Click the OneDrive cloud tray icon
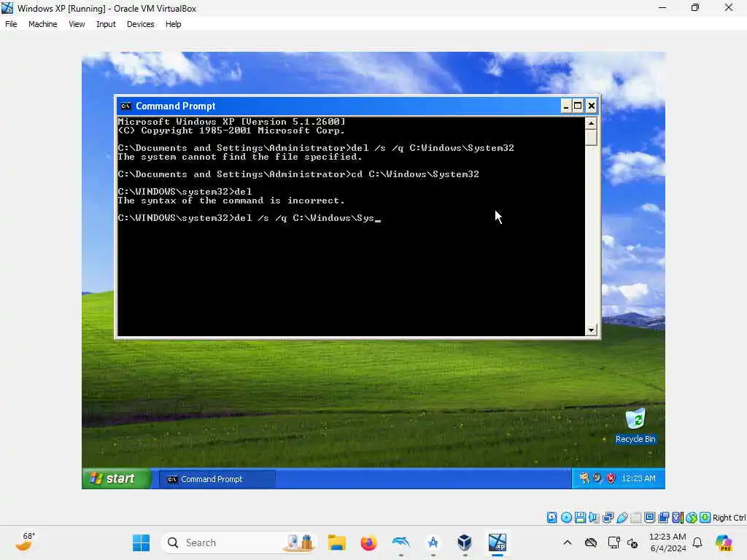 pos(591,542)
